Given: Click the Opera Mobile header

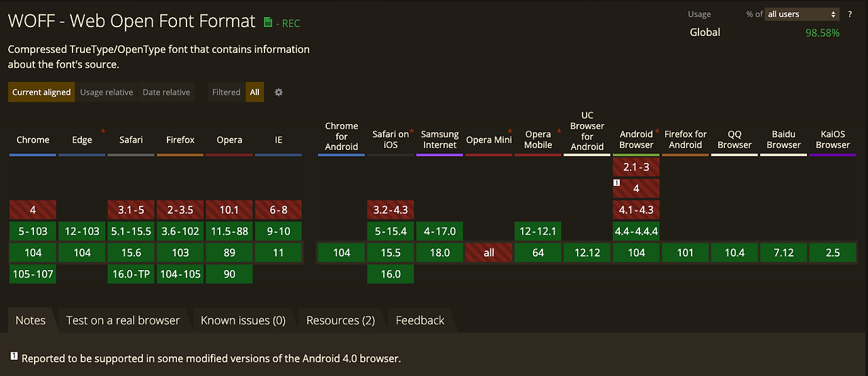Looking at the screenshot, I should coord(538,139).
